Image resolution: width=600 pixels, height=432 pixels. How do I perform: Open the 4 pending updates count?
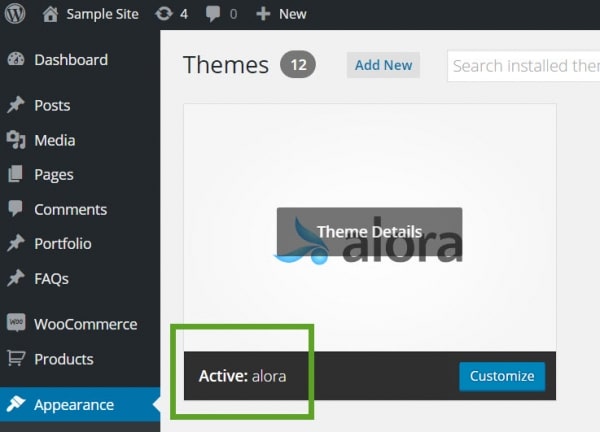click(184, 14)
